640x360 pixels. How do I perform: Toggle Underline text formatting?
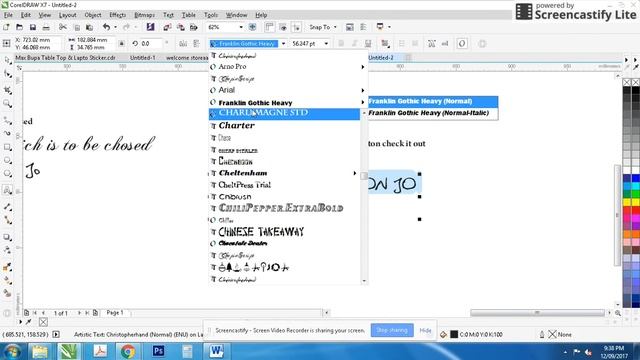click(368, 44)
